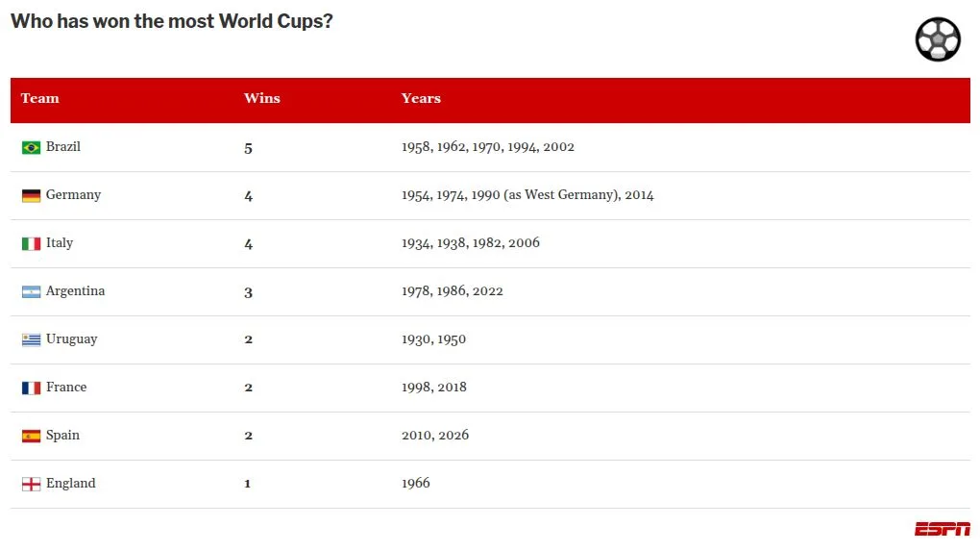Click Spain's years 2010, 2026
Viewport: 980px width, 551px height.
tap(435, 436)
